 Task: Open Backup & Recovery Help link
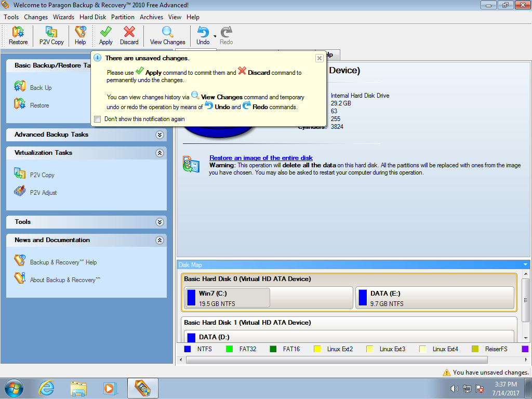click(63, 262)
